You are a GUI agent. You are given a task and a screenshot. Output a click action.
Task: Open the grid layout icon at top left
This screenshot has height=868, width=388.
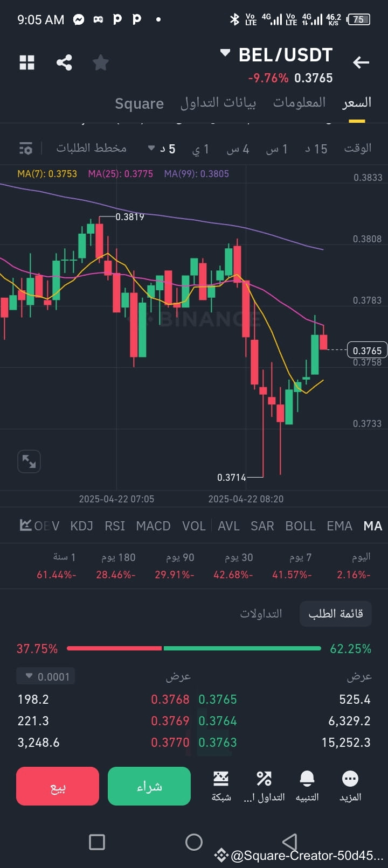(x=26, y=62)
